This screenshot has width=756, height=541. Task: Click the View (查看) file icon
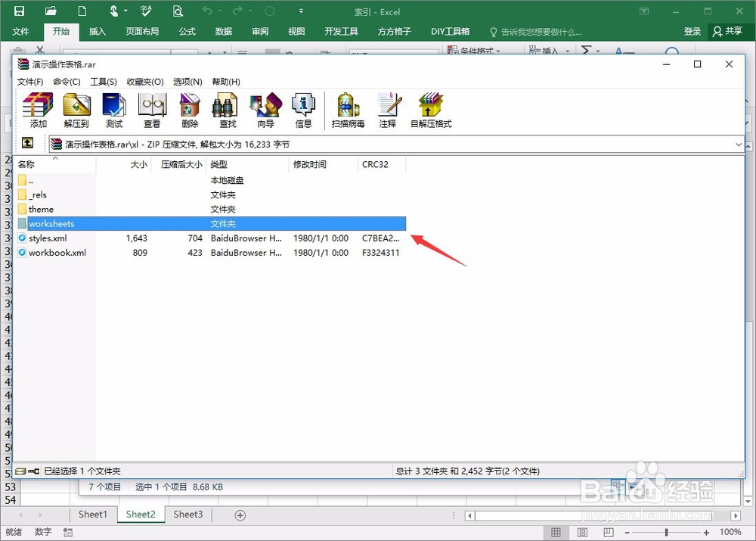pyautogui.click(x=152, y=110)
